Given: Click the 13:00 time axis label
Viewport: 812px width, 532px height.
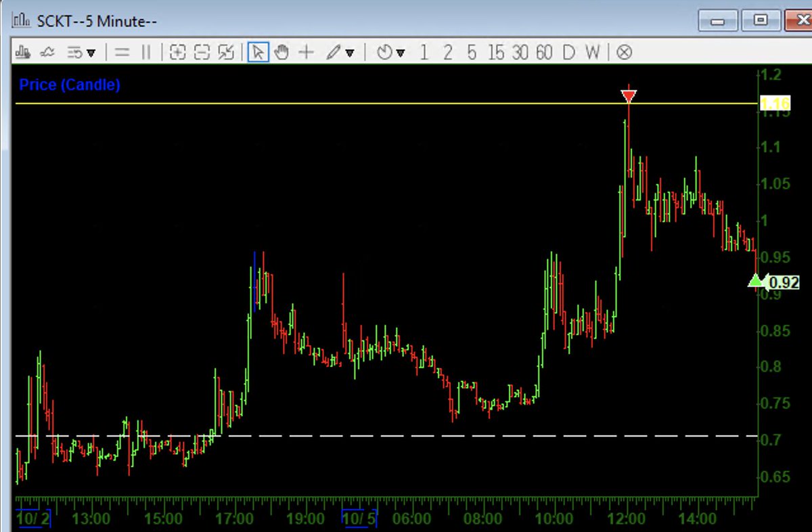Looking at the screenshot, I should click(91, 519).
